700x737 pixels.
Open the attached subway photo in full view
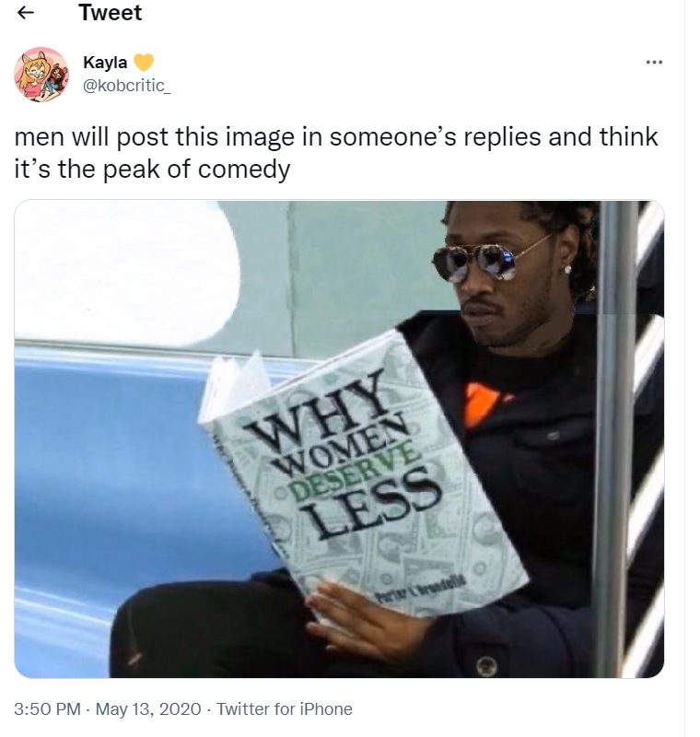339,439
